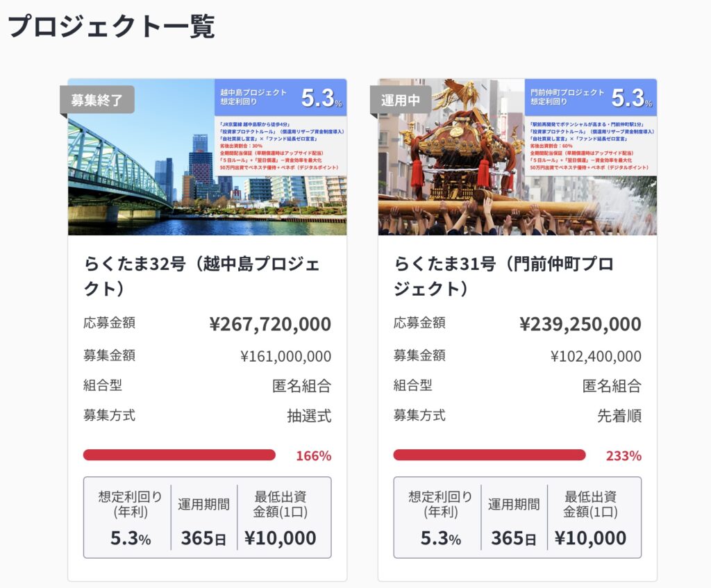This screenshot has height=588, width=711.
Task: Click the 166% red progress bar
Action: 179,455
